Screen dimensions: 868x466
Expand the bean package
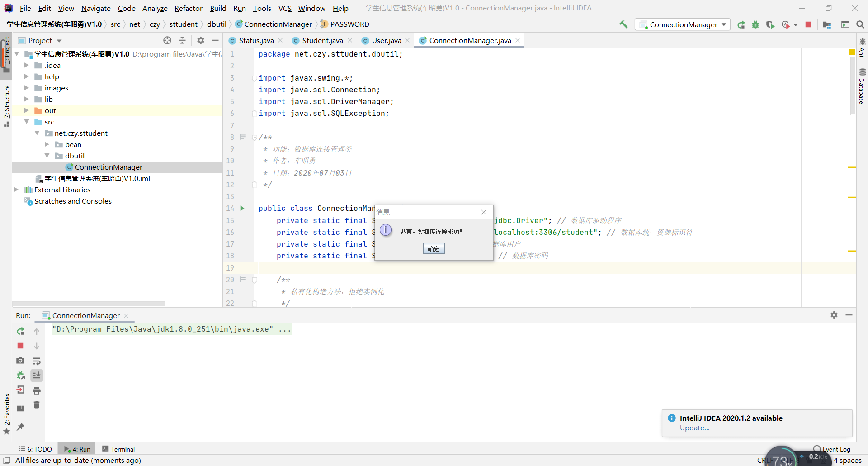(x=47, y=144)
